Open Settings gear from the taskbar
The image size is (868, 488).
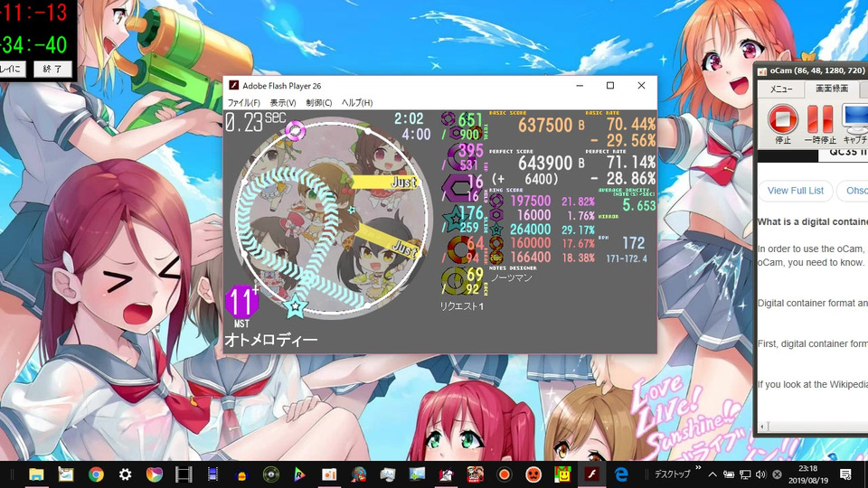point(125,474)
